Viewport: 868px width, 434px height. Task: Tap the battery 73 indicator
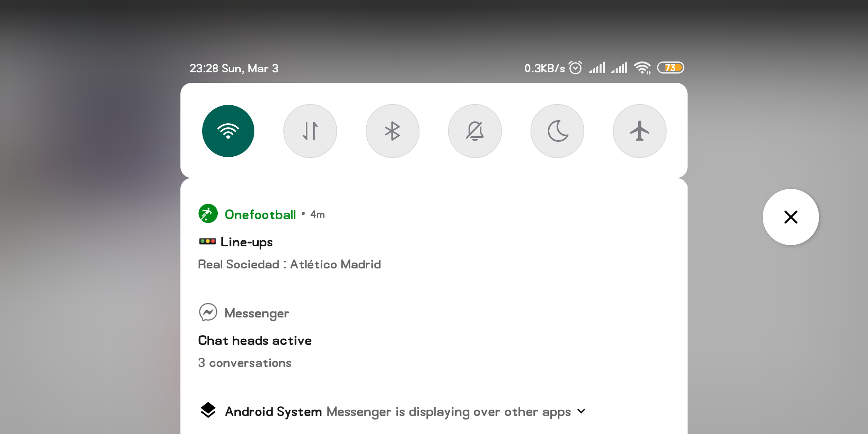(670, 68)
